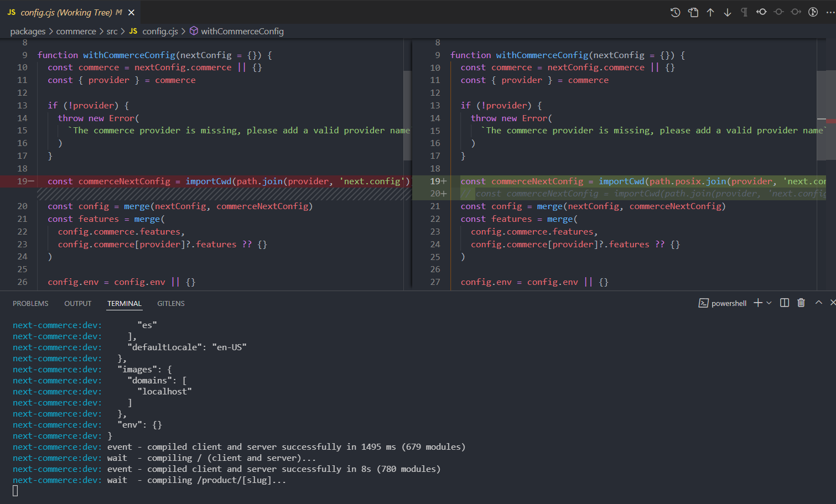Click the JS file icon on the editor tab

coord(11,12)
